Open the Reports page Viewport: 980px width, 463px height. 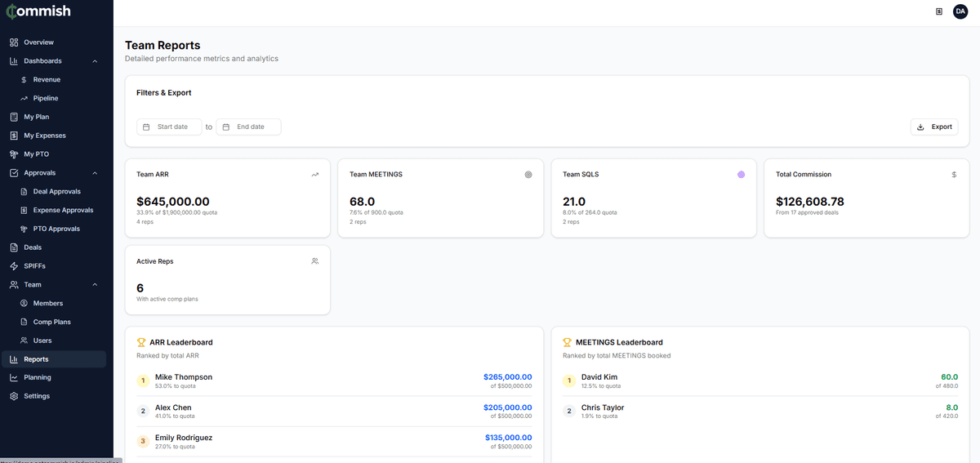(x=53, y=359)
